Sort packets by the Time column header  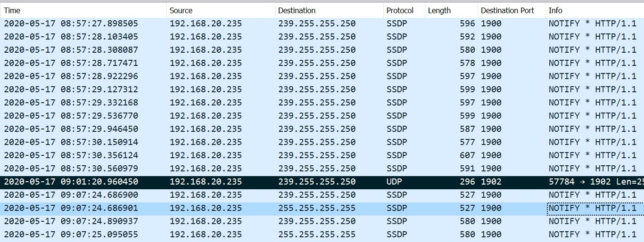coord(83,10)
